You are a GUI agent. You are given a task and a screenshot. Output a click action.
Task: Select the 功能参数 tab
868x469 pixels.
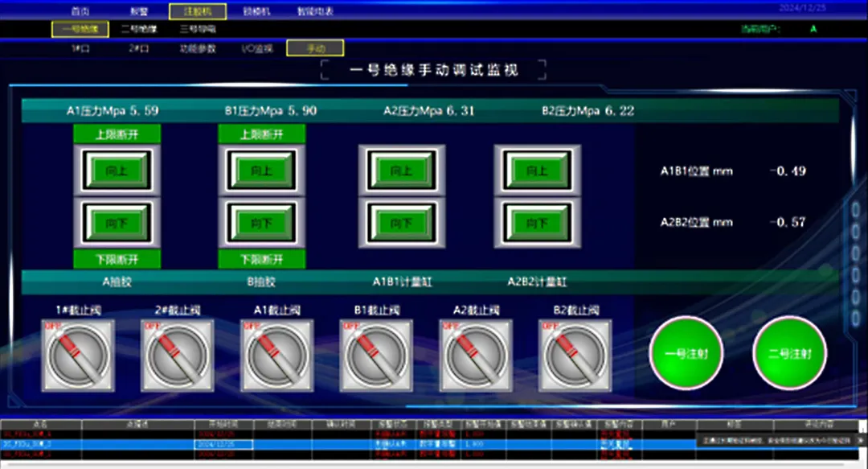point(198,48)
